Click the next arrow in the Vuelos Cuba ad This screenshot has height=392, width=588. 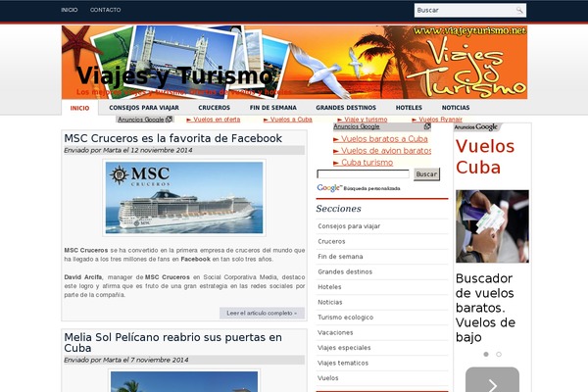coord(492,380)
